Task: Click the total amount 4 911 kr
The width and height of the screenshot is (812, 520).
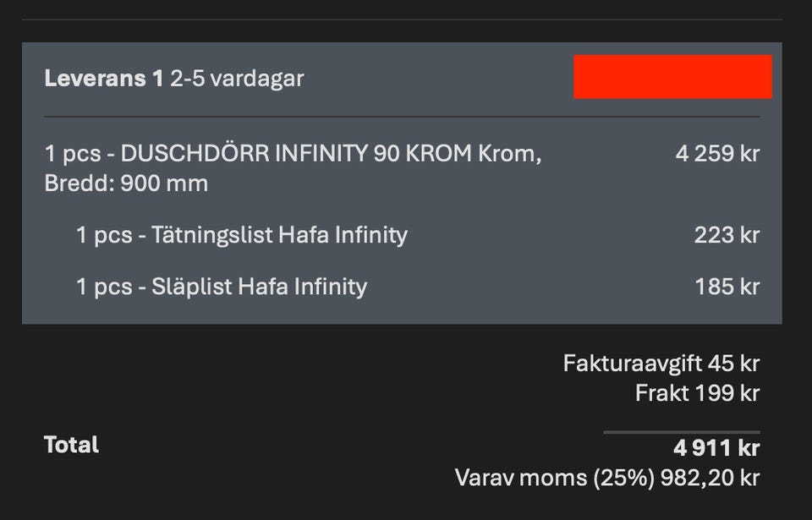Action: (716, 448)
